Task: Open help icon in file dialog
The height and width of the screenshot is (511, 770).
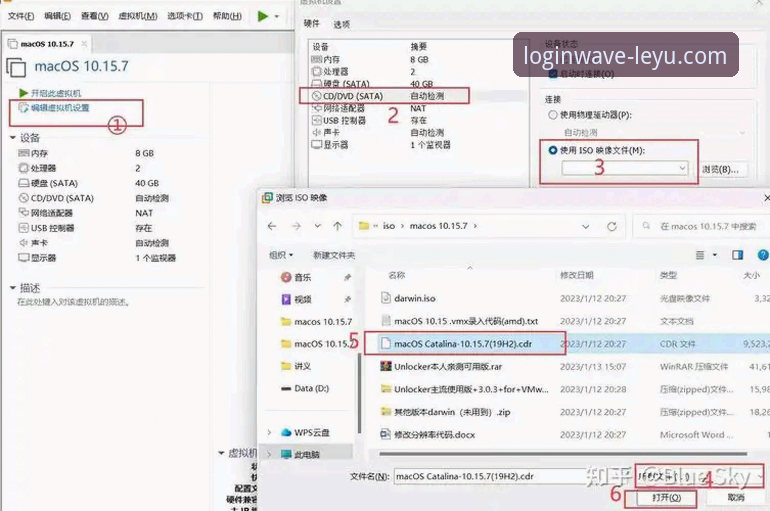Action: (x=763, y=255)
